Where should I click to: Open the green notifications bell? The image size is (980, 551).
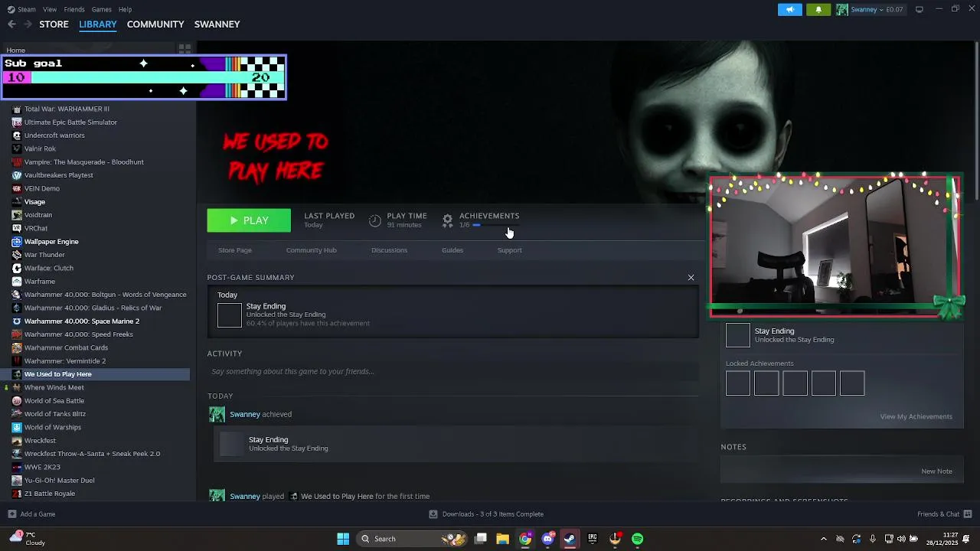click(818, 9)
